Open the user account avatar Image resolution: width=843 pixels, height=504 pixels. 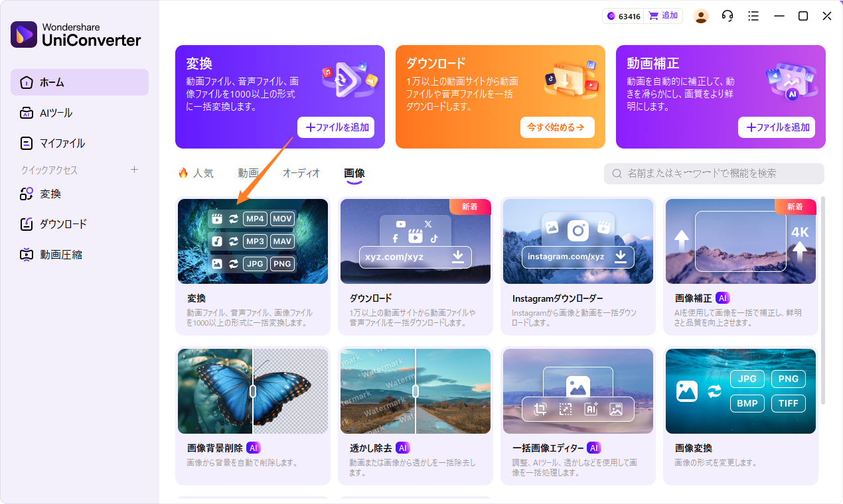[x=701, y=15]
